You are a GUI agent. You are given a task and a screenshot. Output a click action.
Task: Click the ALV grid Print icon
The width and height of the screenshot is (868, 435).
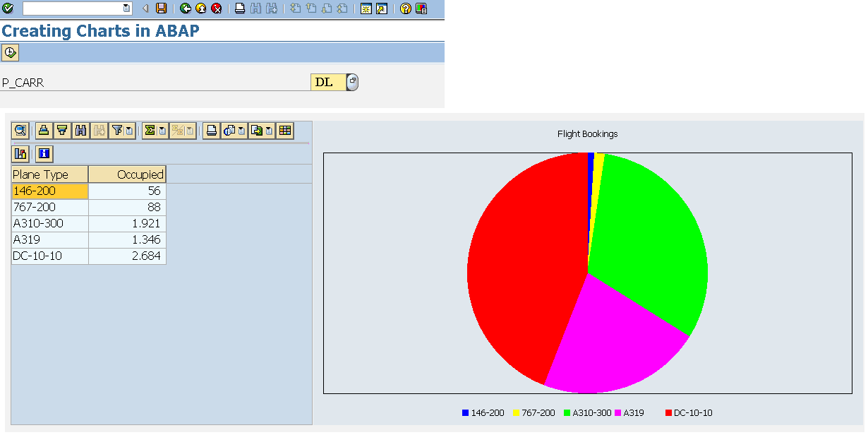point(211,130)
